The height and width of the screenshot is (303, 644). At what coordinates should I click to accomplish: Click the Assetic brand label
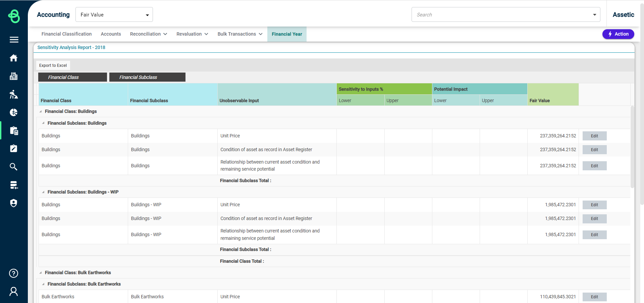click(623, 14)
